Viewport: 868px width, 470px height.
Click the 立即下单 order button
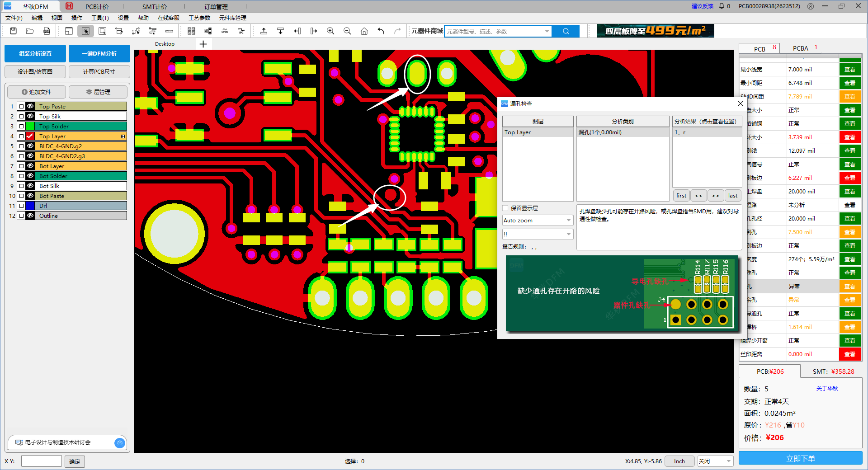(x=800, y=458)
